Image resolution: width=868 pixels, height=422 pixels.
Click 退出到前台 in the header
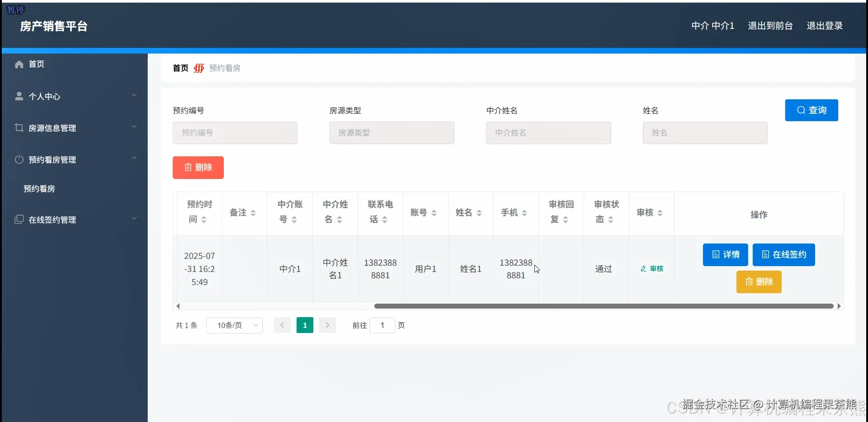click(770, 26)
